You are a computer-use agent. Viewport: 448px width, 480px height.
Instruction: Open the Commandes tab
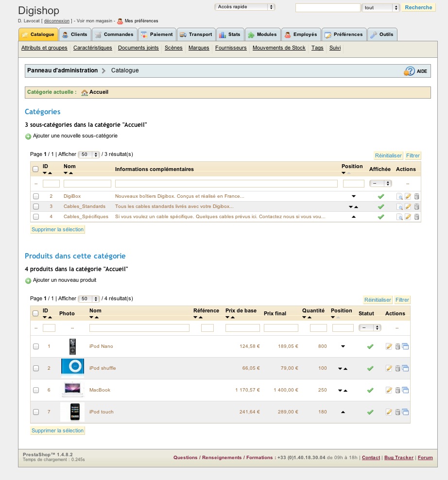click(x=115, y=34)
